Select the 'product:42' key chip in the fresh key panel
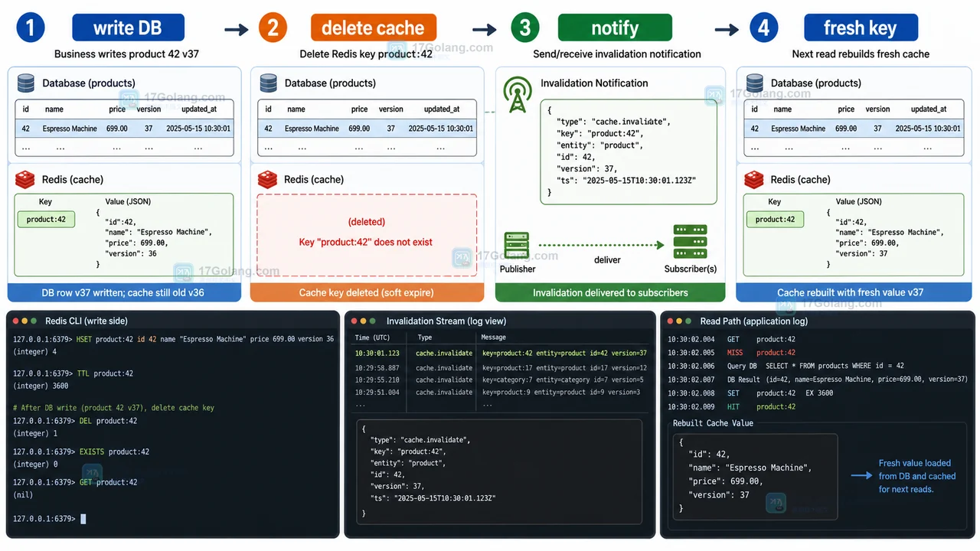 click(775, 220)
